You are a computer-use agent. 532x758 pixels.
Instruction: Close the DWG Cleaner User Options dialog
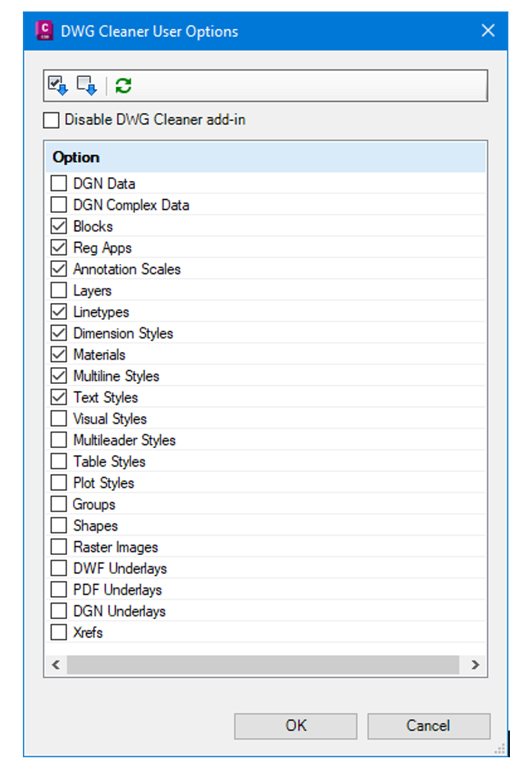488,31
